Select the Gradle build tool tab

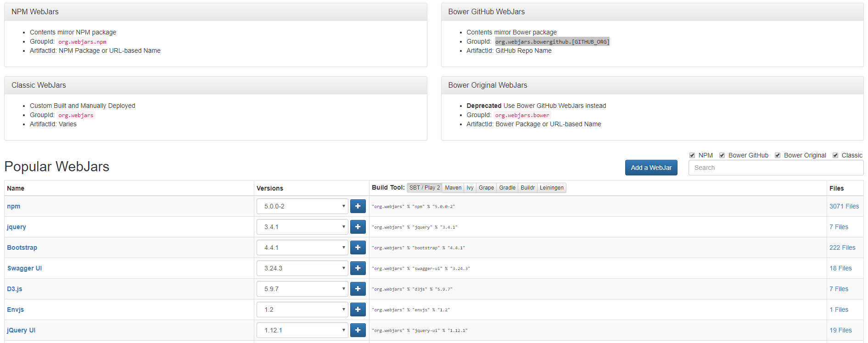tap(507, 188)
